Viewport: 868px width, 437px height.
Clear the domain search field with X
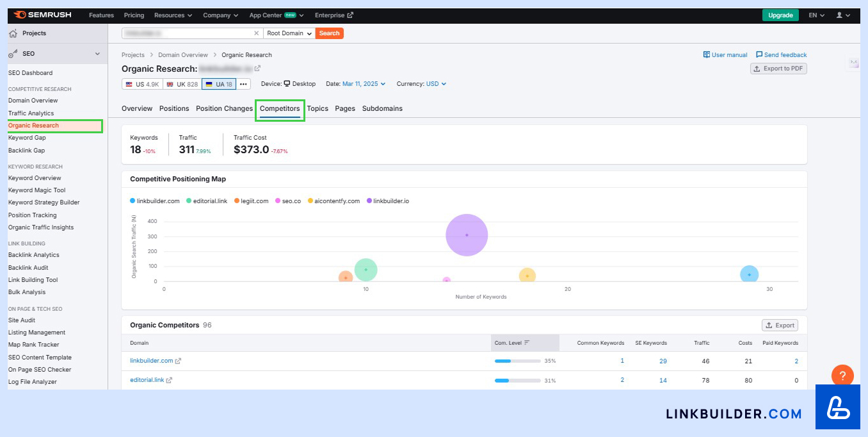[257, 33]
